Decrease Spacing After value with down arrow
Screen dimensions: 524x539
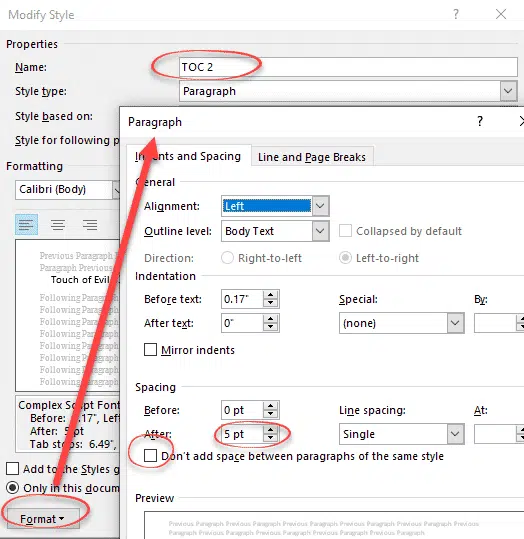click(270, 438)
